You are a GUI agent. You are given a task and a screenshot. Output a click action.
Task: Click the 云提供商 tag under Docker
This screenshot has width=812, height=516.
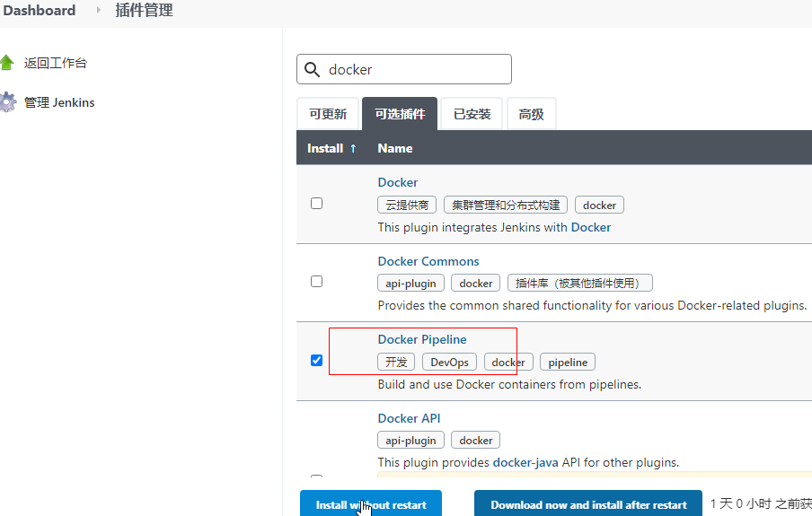coord(407,206)
